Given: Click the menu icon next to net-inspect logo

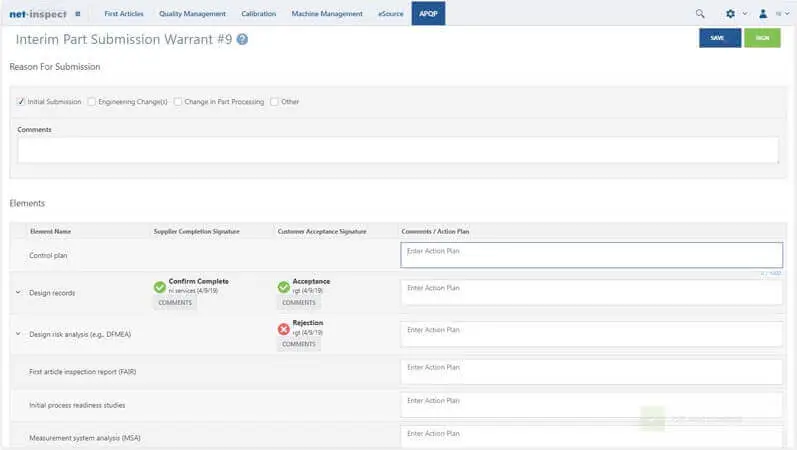Looking at the screenshot, I should 78,14.
